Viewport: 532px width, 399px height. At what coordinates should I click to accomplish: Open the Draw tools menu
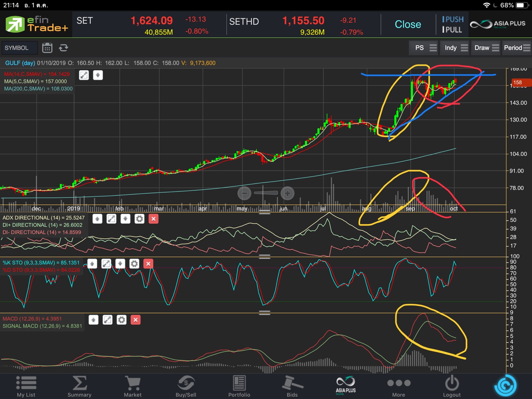click(486, 48)
